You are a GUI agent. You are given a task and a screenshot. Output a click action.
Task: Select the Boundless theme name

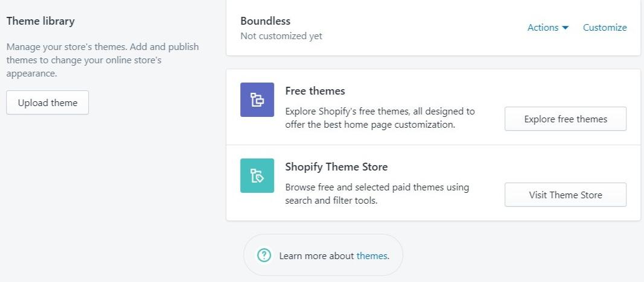click(x=266, y=21)
